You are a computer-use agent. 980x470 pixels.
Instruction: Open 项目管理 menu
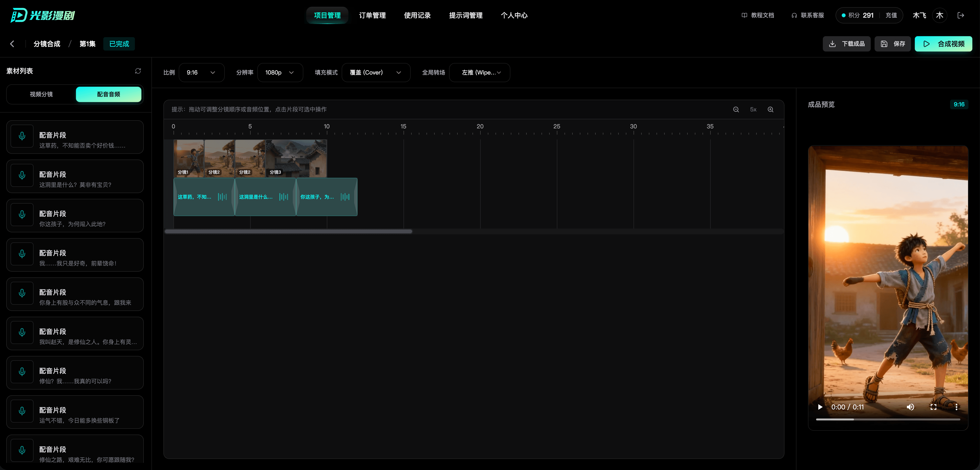327,15
